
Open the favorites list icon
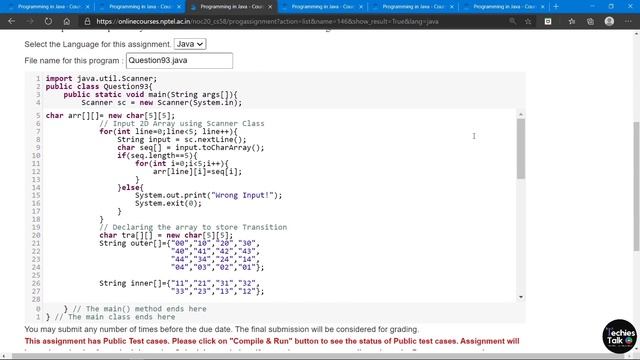[x=571, y=21]
